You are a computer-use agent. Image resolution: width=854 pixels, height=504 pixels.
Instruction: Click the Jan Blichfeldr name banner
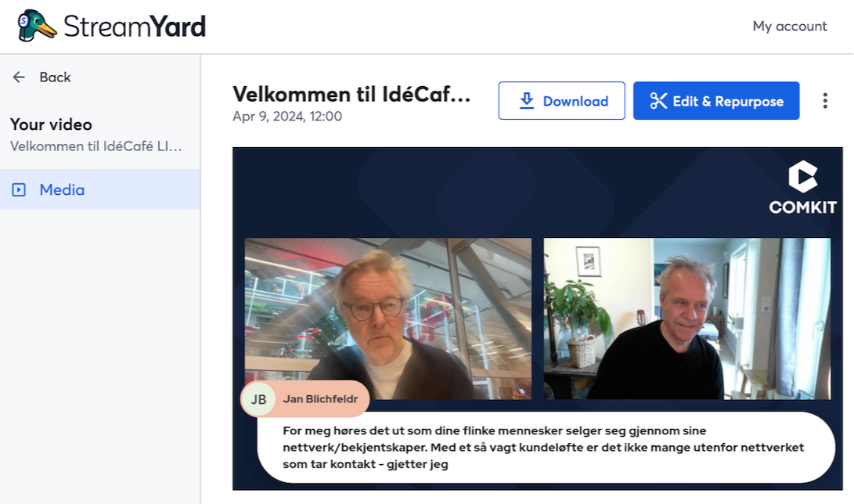(x=305, y=399)
